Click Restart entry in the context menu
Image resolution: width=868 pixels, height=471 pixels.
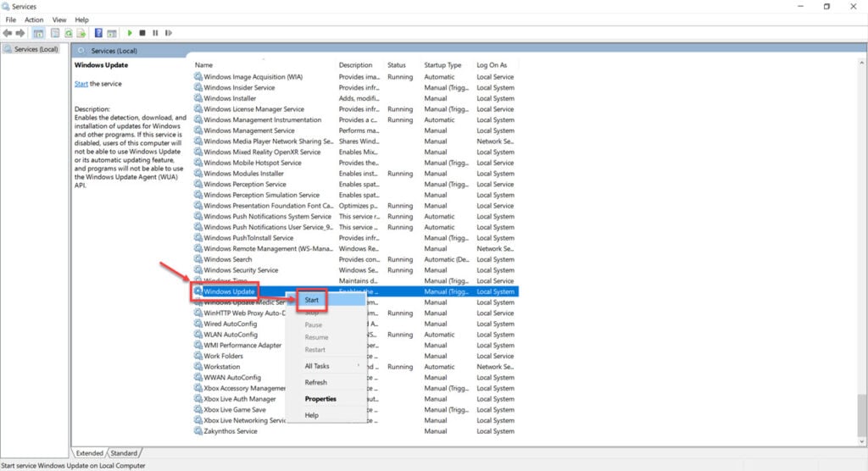[x=326, y=350]
